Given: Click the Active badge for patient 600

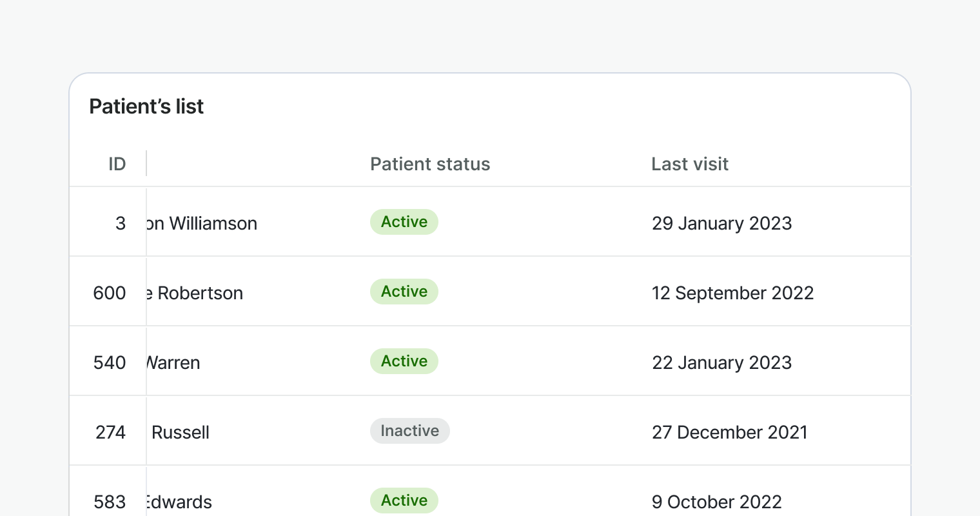Looking at the screenshot, I should tap(404, 292).
